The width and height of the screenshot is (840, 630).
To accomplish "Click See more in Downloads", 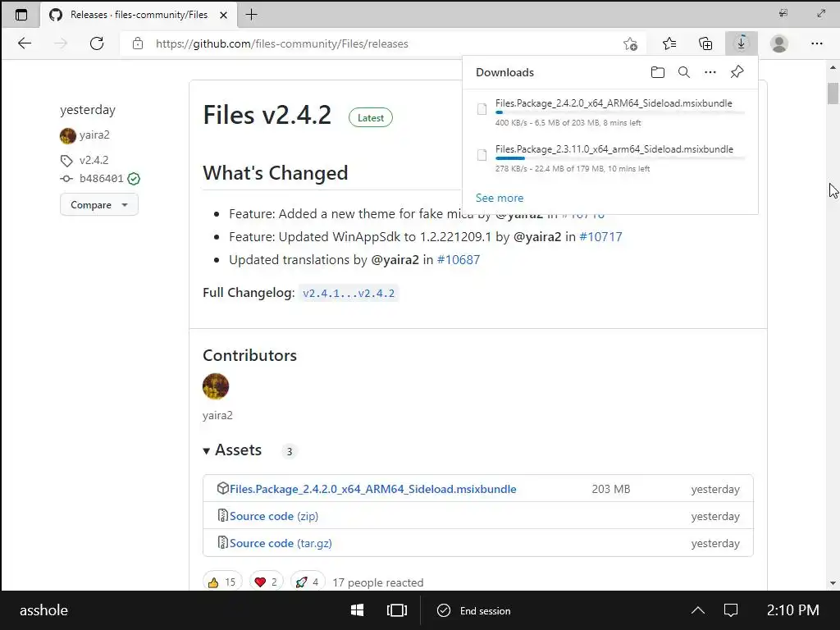I will pos(500,198).
